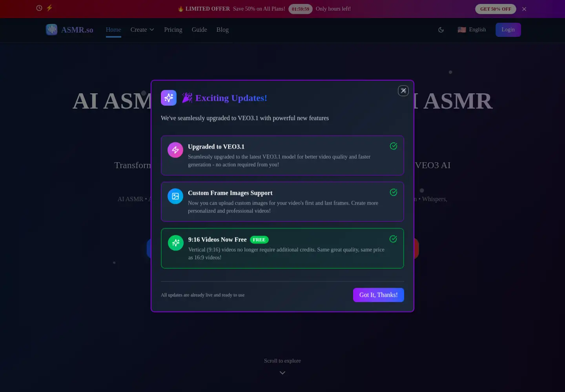The image size is (565, 392).
Task: Close the Exciting Updates dialog
Action: click(x=403, y=91)
